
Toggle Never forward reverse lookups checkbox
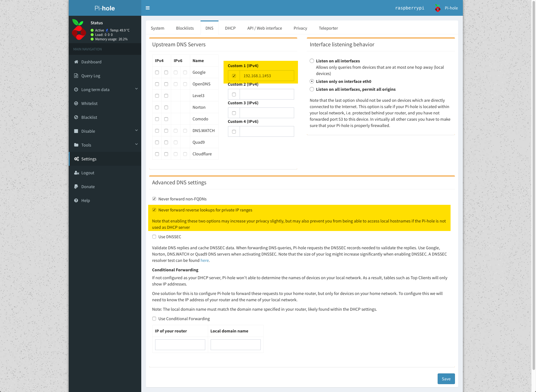point(154,210)
